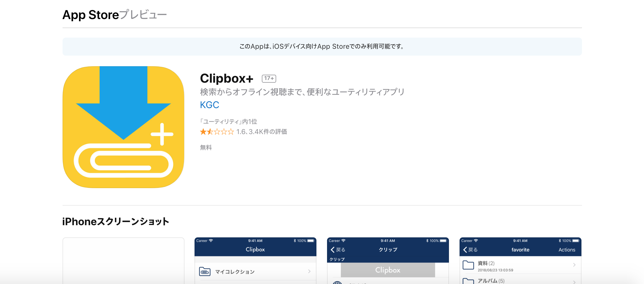
Task: Click the favorite screen title
Action: click(521, 250)
